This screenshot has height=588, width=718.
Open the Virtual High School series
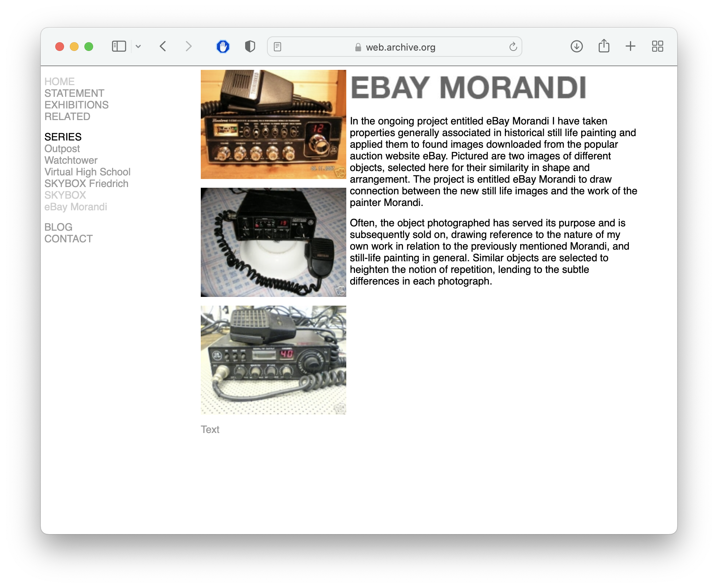click(x=87, y=172)
